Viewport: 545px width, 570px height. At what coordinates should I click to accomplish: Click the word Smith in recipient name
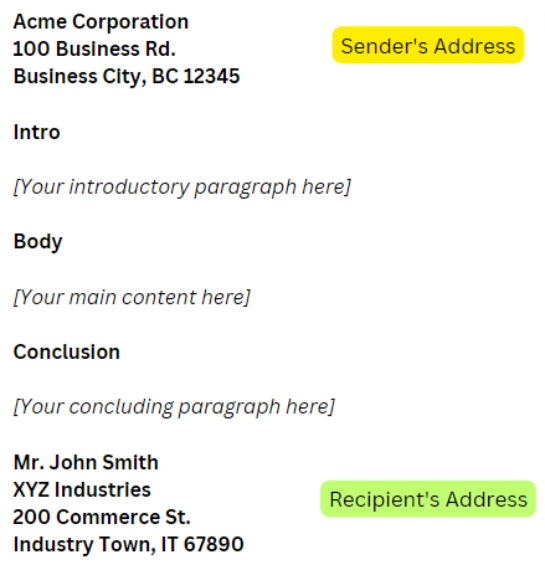pyautogui.click(x=130, y=462)
